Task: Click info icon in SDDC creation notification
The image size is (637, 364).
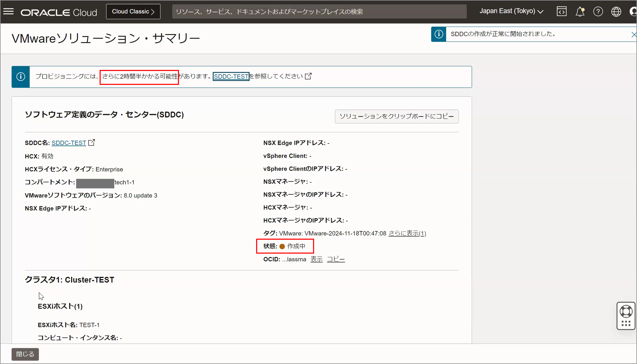Action: click(439, 34)
